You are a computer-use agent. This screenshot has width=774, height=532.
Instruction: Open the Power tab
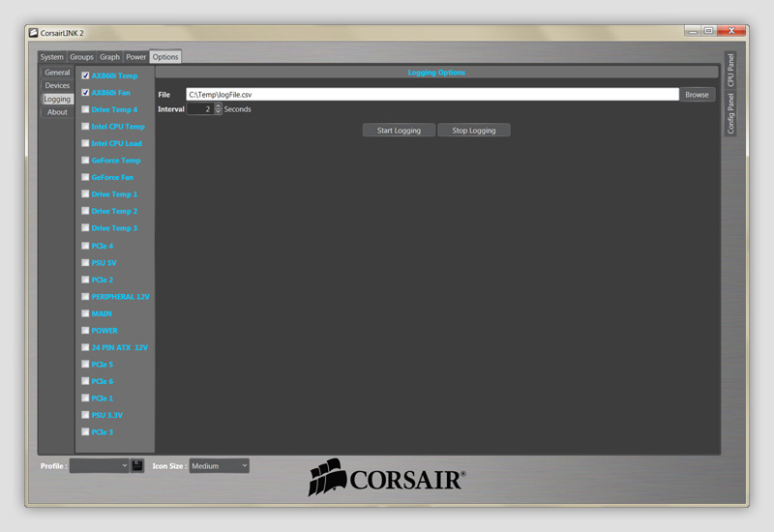[135, 57]
